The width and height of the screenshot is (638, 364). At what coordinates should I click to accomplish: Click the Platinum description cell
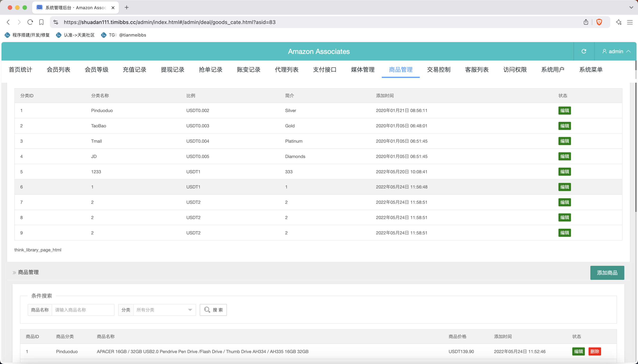[x=294, y=141]
